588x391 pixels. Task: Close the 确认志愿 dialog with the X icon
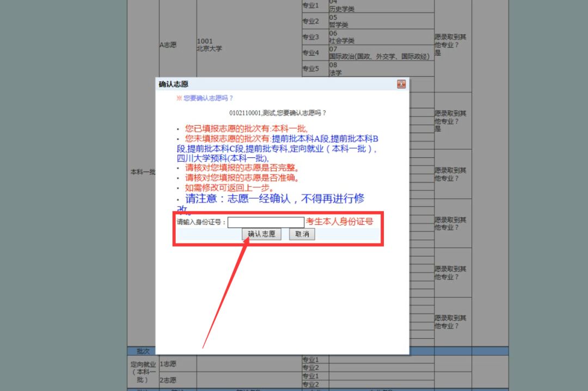(401, 84)
